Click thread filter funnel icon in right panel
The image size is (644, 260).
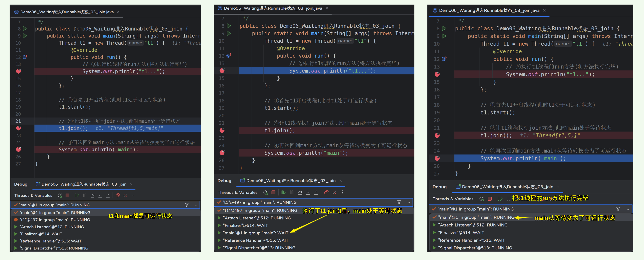618,209
